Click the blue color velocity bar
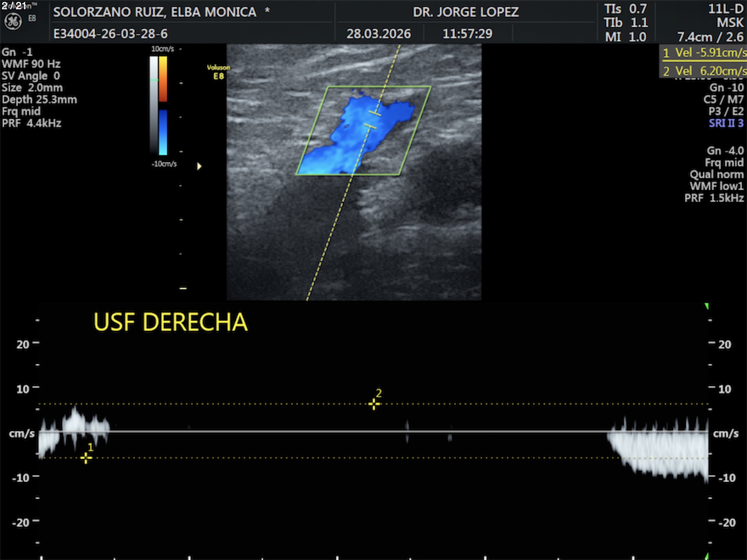The width and height of the screenshot is (747, 560). (x=163, y=132)
